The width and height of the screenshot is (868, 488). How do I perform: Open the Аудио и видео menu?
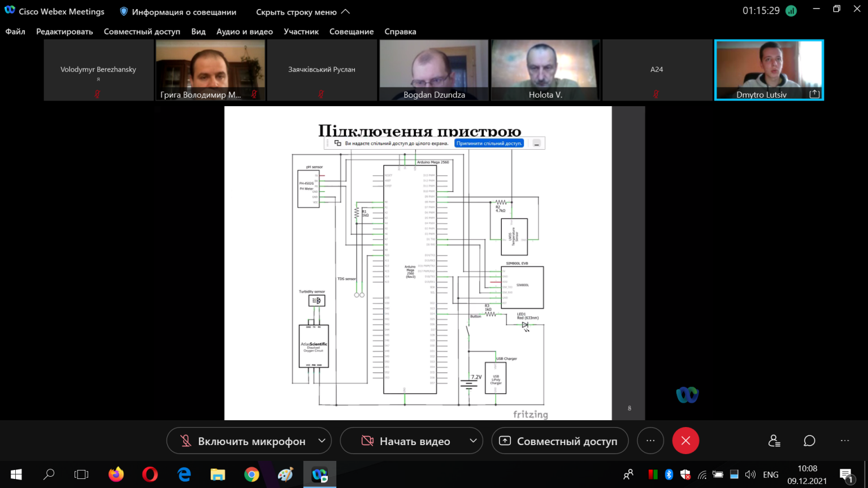click(x=245, y=32)
